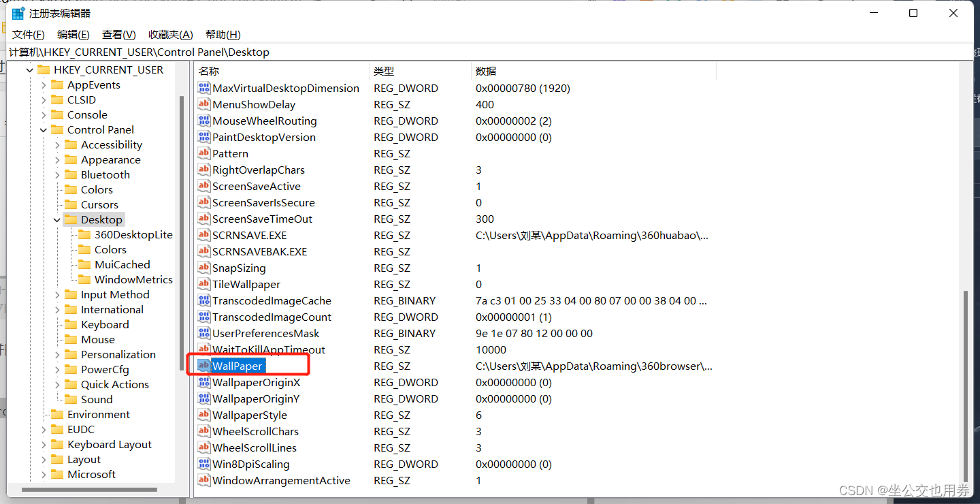Image resolution: width=980 pixels, height=504 pixels.
Task: Select the WheelScrollLines value name
Action: pyautogui.click(x=255, y=447)
